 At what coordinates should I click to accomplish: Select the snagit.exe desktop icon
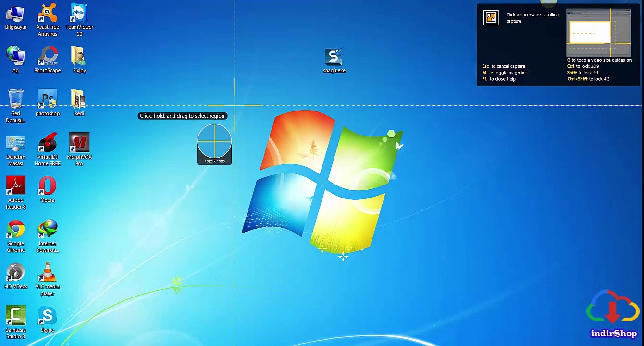tap(334, 60)
